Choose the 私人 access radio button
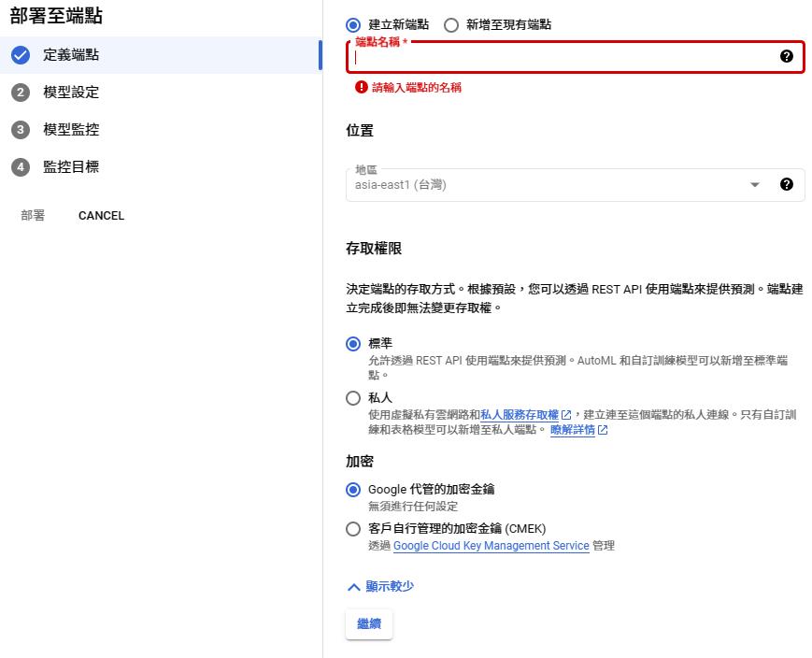The width and height of the screenshot is (812, 658). click(x=353, y=398)
